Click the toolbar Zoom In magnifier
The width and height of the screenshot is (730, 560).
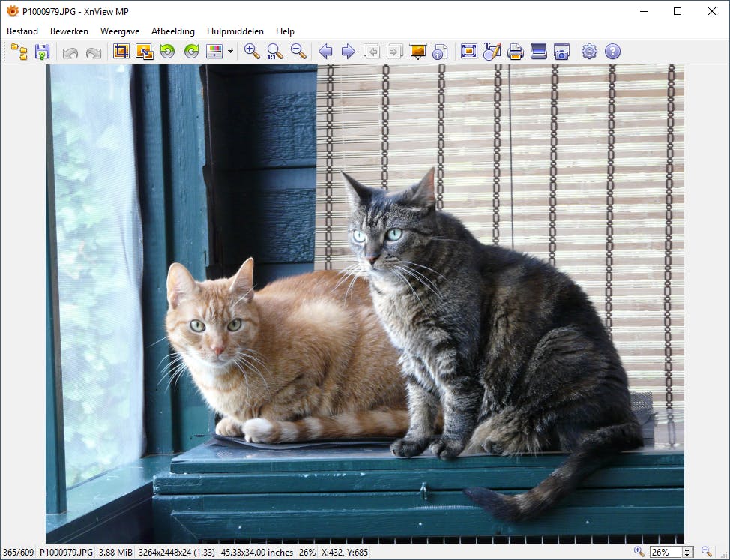tap(252, 51)
